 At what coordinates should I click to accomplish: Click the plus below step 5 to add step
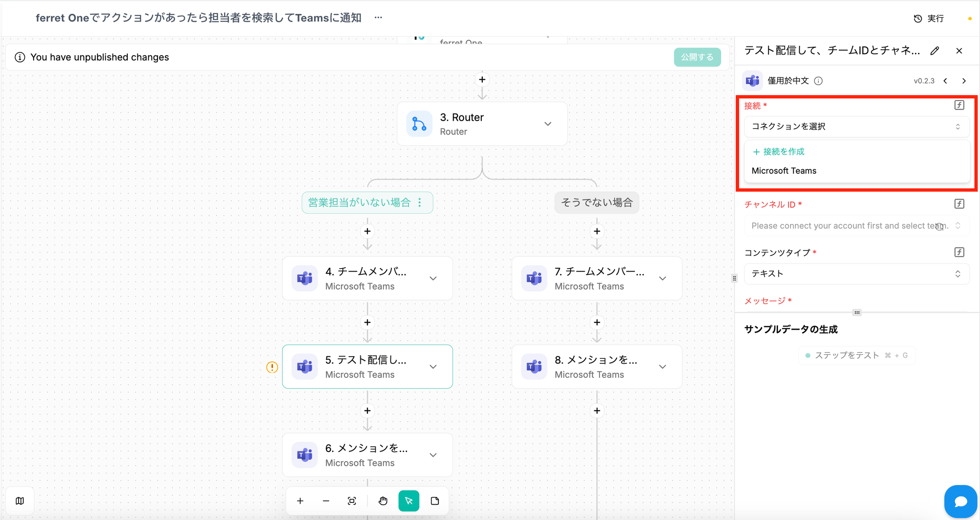coord(367,411)
